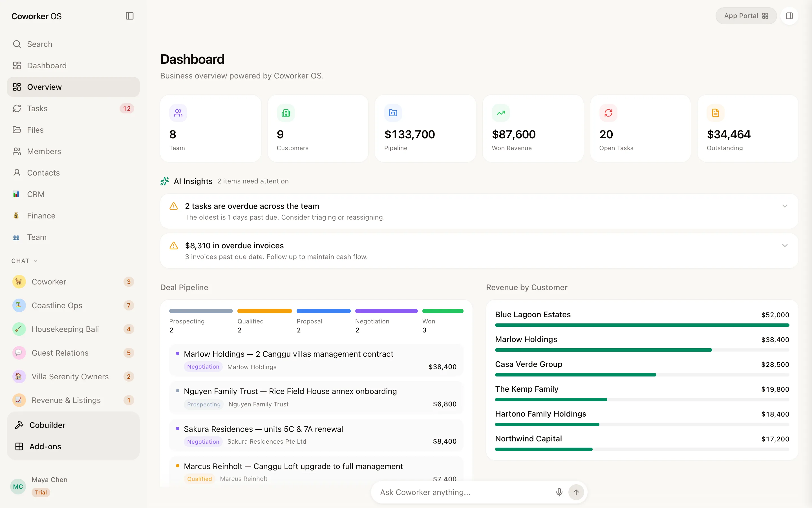Image resolution: width=812 pixels, height=508 pixels.
Task: Click The Kemp Family customer name
Action: click(526, 389)
